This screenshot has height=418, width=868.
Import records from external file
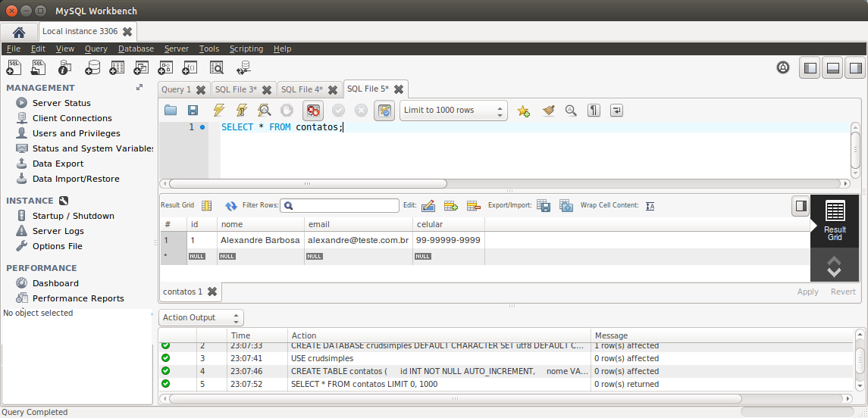pyautogui.click(x=566, y=206)
